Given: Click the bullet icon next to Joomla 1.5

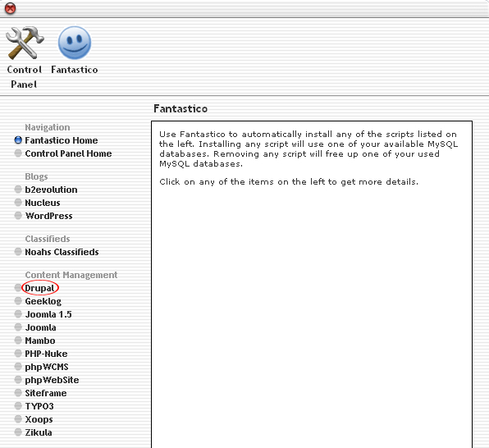Looking at the screenshot, I should click(x=18, y=314).
